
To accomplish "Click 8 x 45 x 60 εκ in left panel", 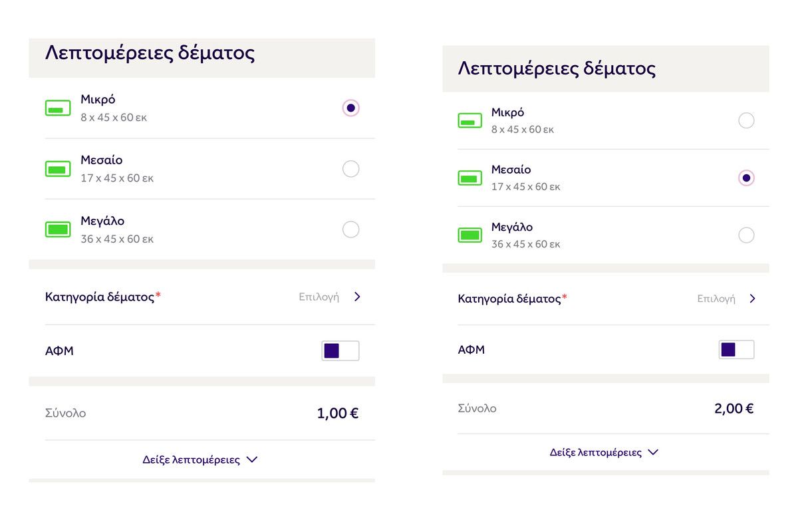I will coord(114,118).
